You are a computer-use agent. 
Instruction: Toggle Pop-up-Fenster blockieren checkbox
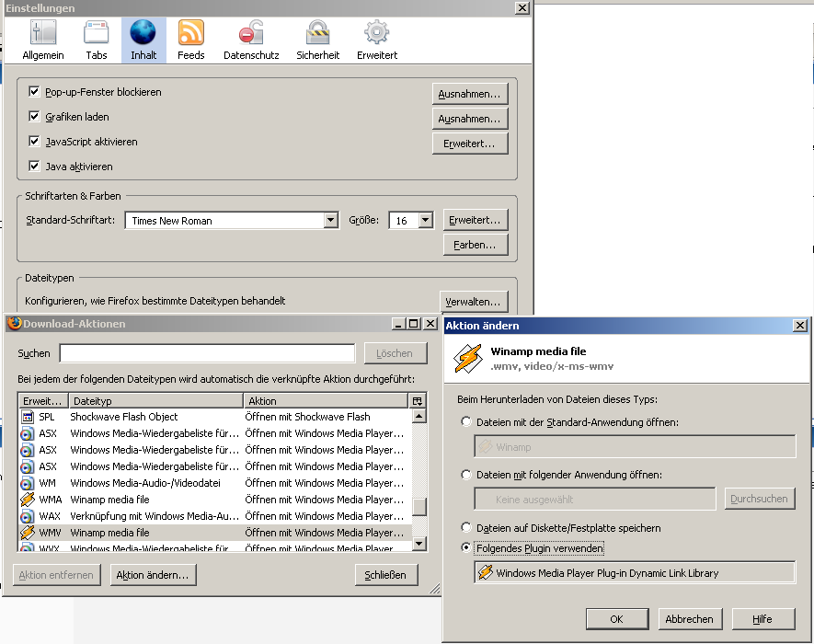34,91
